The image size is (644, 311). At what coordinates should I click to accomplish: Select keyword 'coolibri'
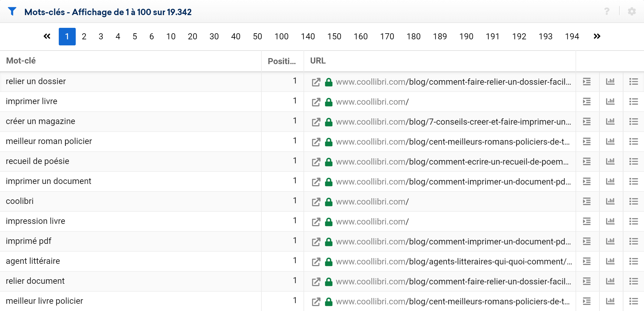20,201
